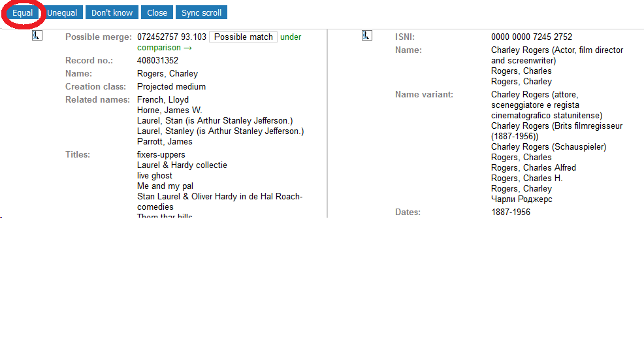Click the record icon beside ISNI
This screenshot has width=644, height=353.
[x=367, y=36]
